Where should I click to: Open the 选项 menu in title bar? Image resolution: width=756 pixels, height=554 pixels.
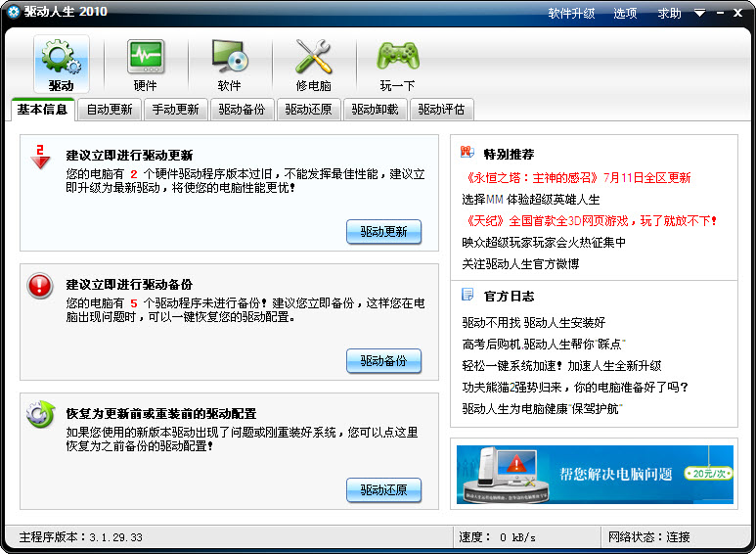(x=625, y=13)
